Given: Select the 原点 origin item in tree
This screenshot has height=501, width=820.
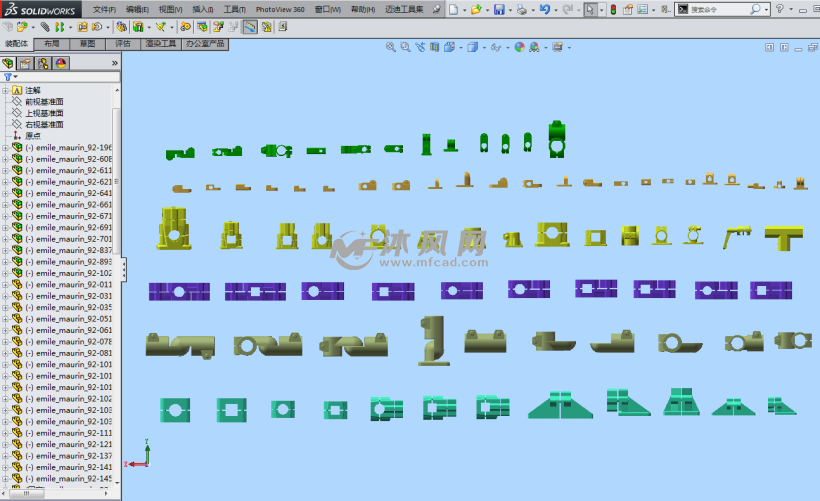Looking at the screenshot, I should pyautogui.click(x=33, y=135).
